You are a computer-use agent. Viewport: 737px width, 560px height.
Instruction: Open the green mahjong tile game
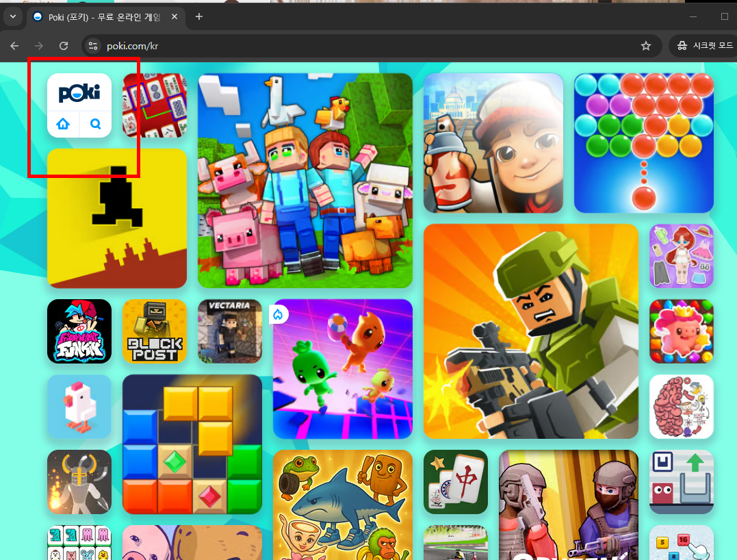coord(456,482)
